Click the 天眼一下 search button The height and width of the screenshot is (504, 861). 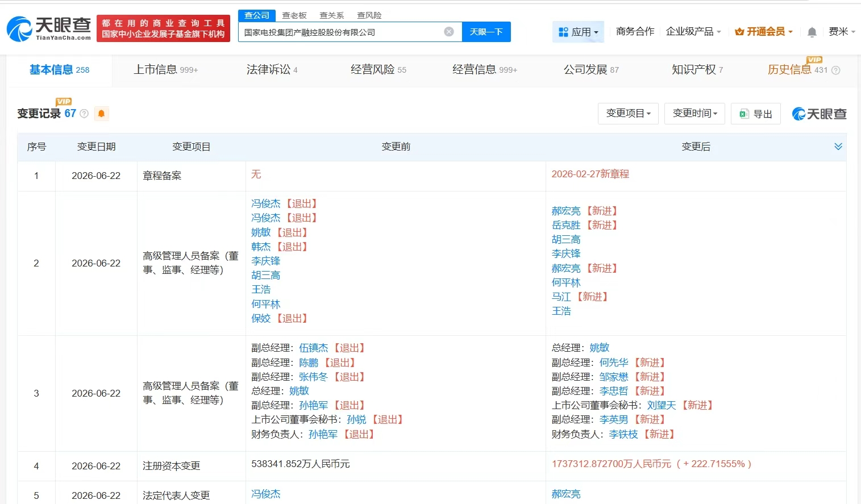[486, 32]
